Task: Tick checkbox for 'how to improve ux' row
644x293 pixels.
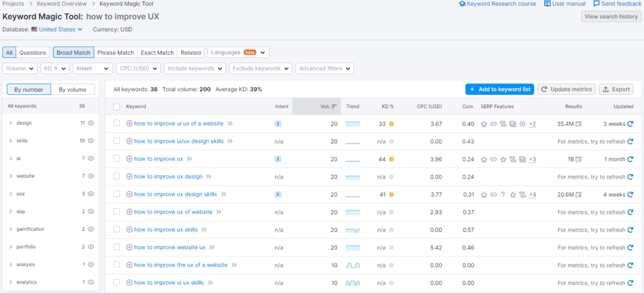Action: pos(116,159)
